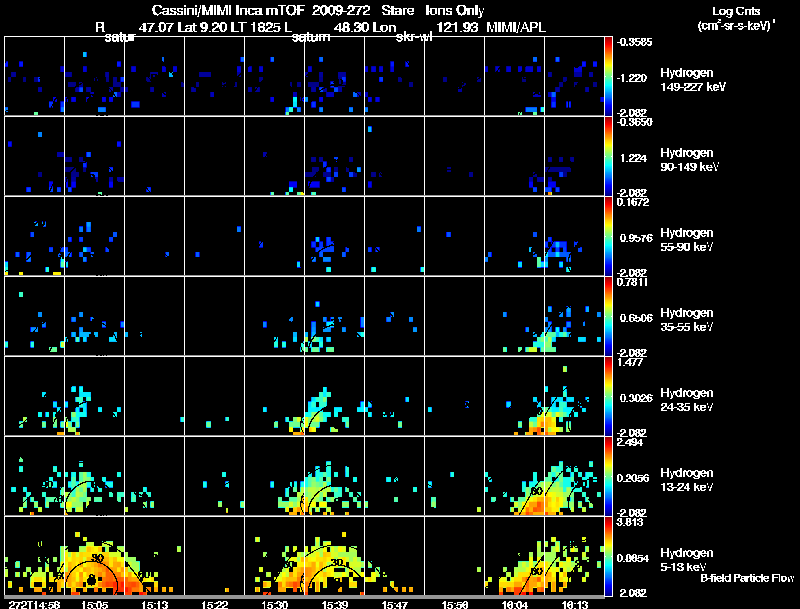Select the 'MIMI/APL' header text
Viewport: 800px width, 609px height.
[x=516, y=27]
